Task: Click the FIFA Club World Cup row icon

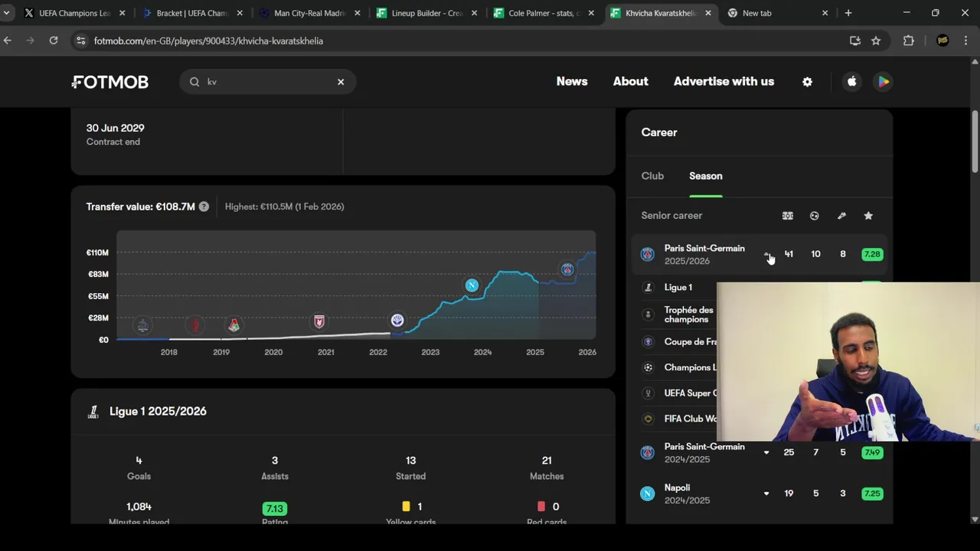Action: click(x=648, y=419)
